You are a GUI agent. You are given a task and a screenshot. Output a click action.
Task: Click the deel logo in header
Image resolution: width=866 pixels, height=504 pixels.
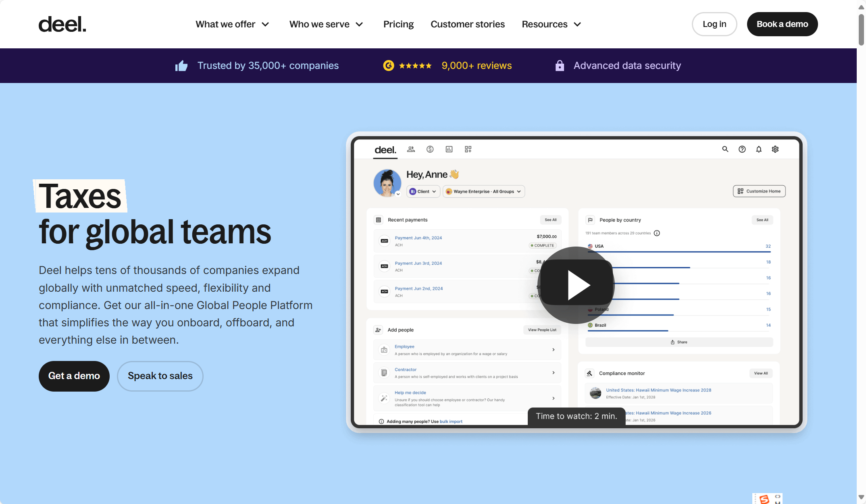pyautogui.click(x=62, y=24)
